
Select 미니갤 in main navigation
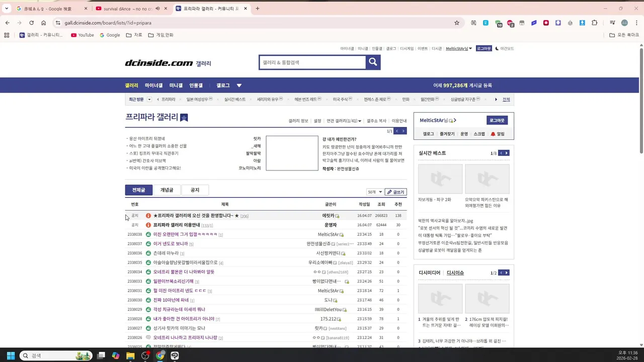[176, 85]
